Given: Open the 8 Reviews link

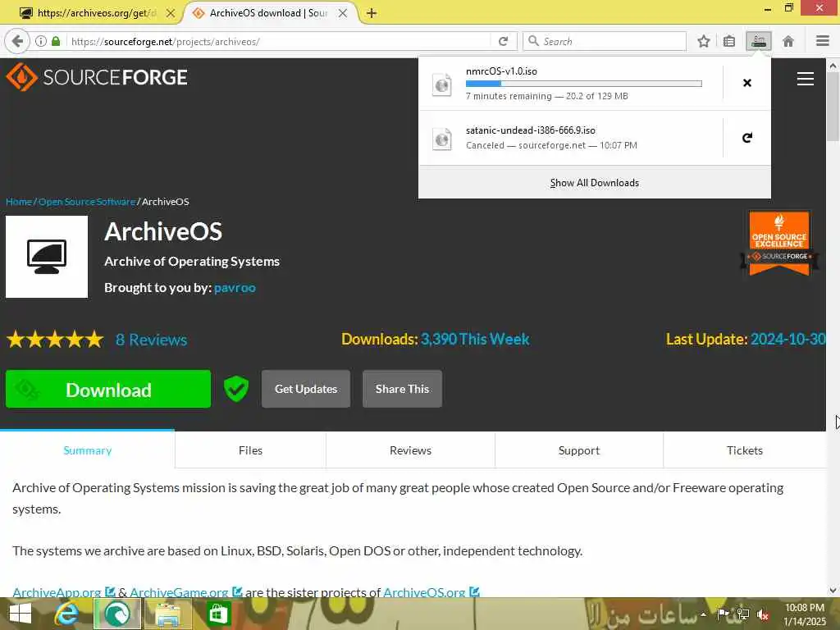Looking at the screenshot, I should [x=152, y=340].
